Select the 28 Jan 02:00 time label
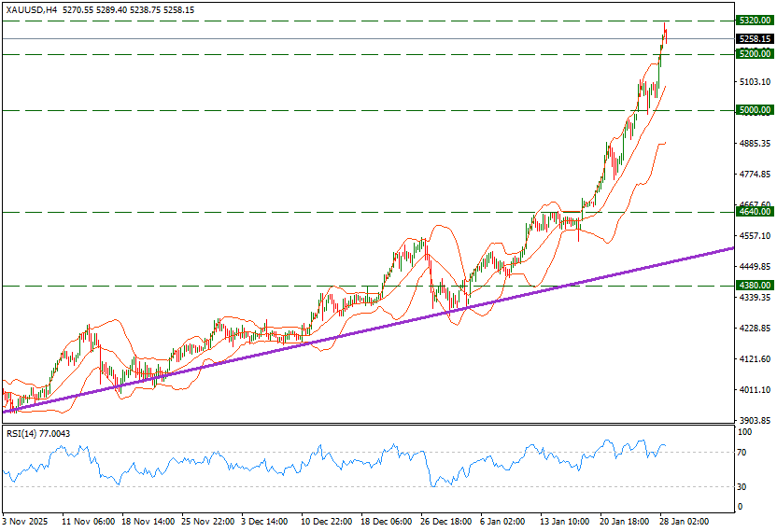 685,522
